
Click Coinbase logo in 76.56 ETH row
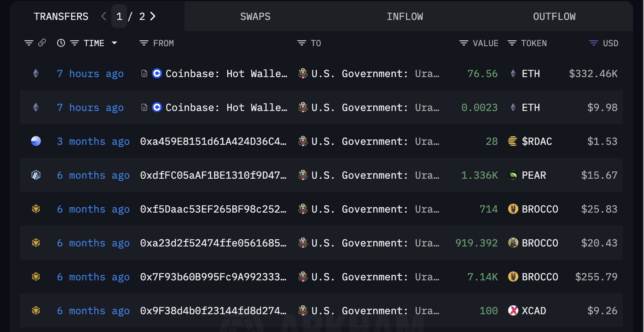[157, 74]
